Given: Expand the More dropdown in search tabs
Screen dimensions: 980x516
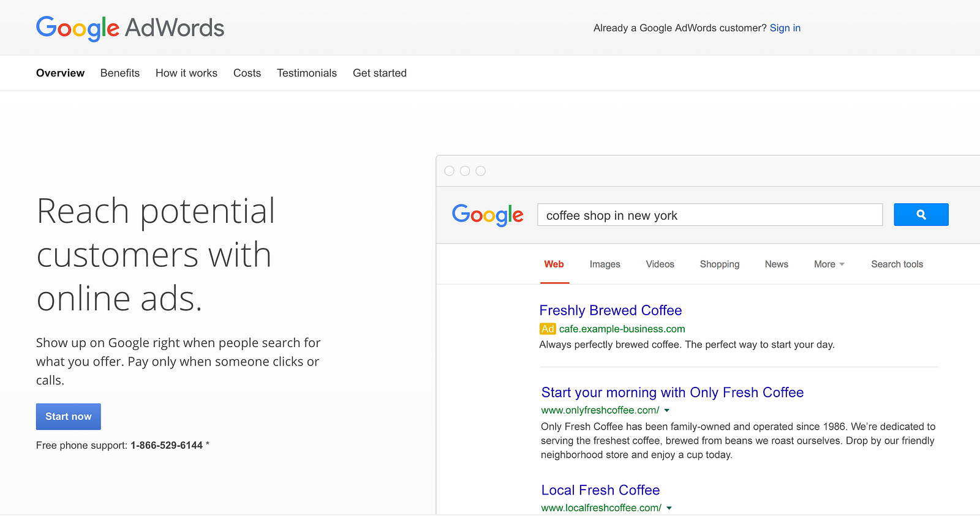Looking at the screenshot, I should [x=829, y=264].
